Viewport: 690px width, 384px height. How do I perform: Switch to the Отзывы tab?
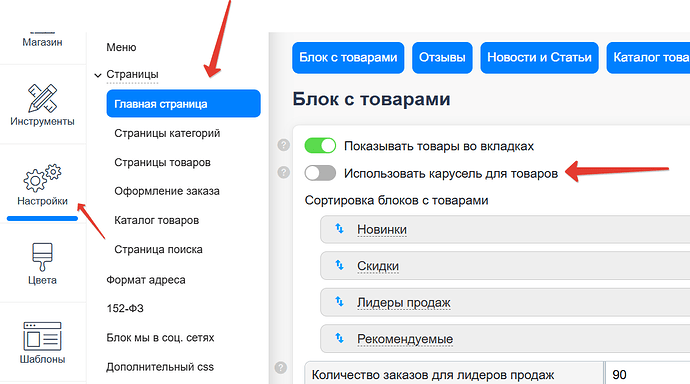tap(442, 58)
